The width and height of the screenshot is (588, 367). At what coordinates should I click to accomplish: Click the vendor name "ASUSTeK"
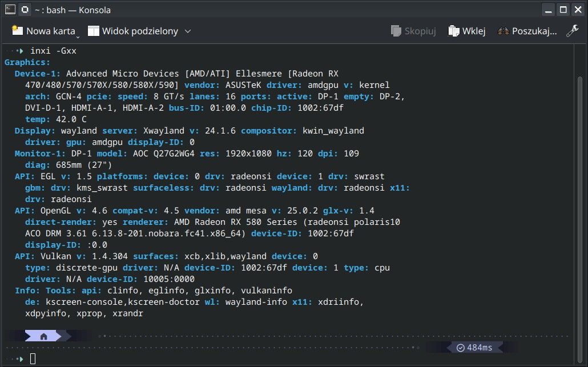[243, 85]
